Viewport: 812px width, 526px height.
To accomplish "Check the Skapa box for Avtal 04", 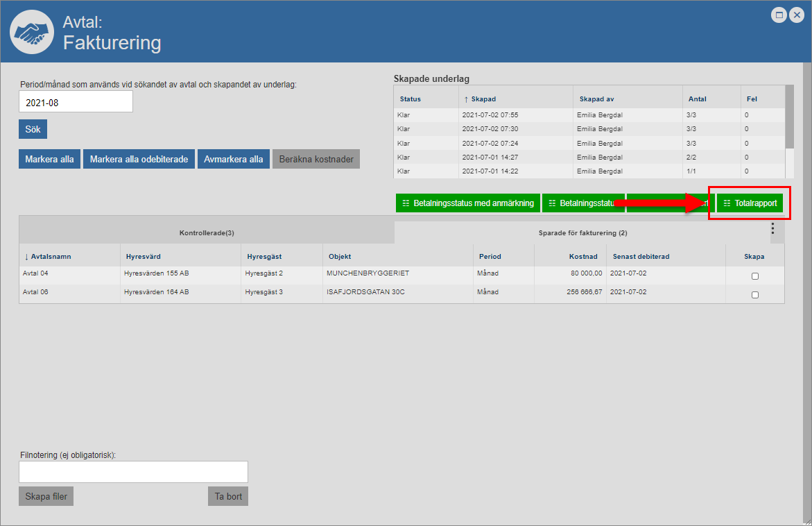I will tap(755, 276).
